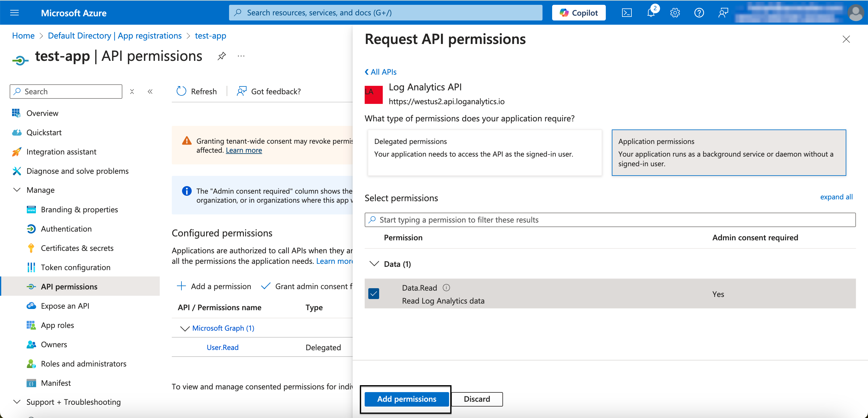
Task: Open the more options ellipsis beside the title
Action: 241,56
